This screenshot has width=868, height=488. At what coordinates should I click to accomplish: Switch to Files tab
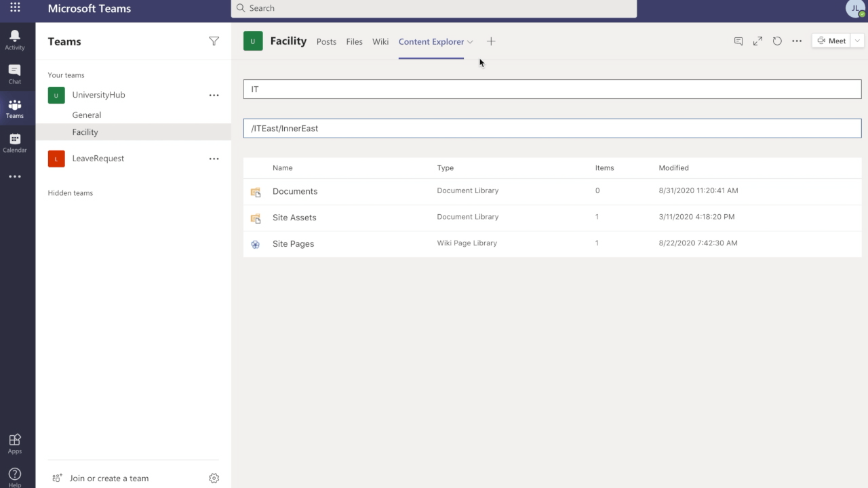click(355, 41)
